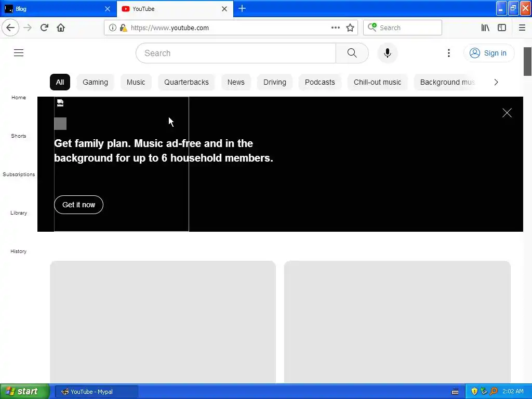Start voice search with the microphone
Viewport: 532px width, 399px height.
coord(388,53)
